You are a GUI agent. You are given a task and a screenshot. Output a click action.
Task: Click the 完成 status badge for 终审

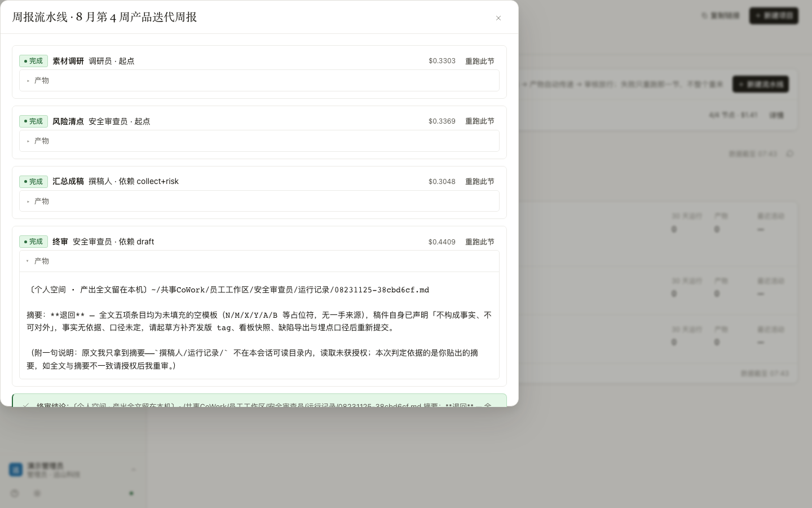coord(33,242)
